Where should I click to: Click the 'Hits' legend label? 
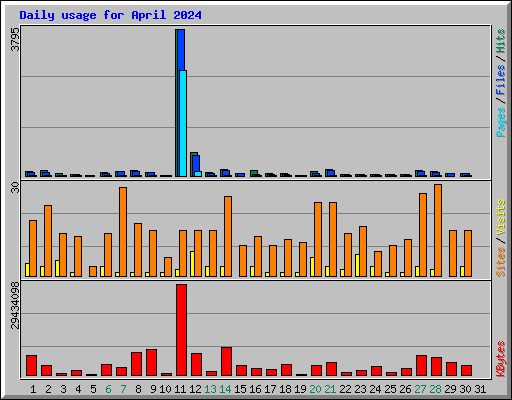[x=500, y=41]
